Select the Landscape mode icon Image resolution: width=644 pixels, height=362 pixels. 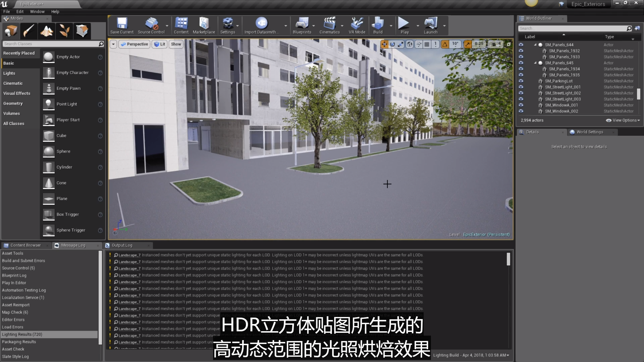[x=47, y=31]
